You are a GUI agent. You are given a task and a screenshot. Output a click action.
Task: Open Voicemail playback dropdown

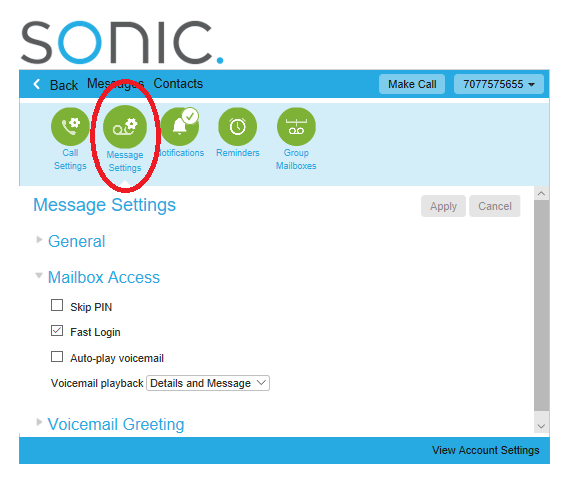point(208,383)
